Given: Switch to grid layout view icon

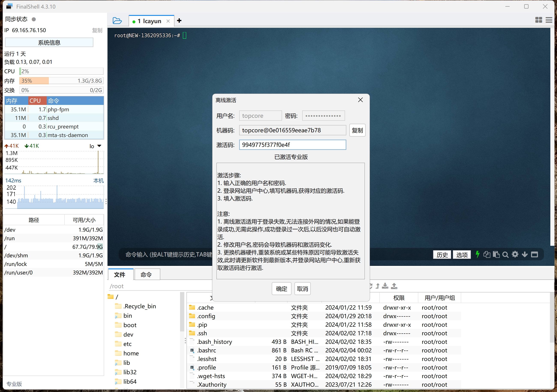Looking at the screenshot, I should coord(539,20).
